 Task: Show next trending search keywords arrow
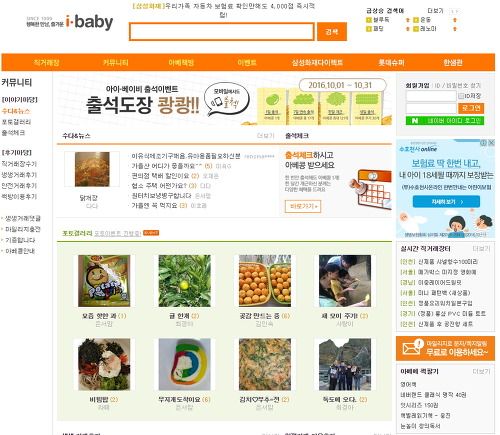(455, 11)
